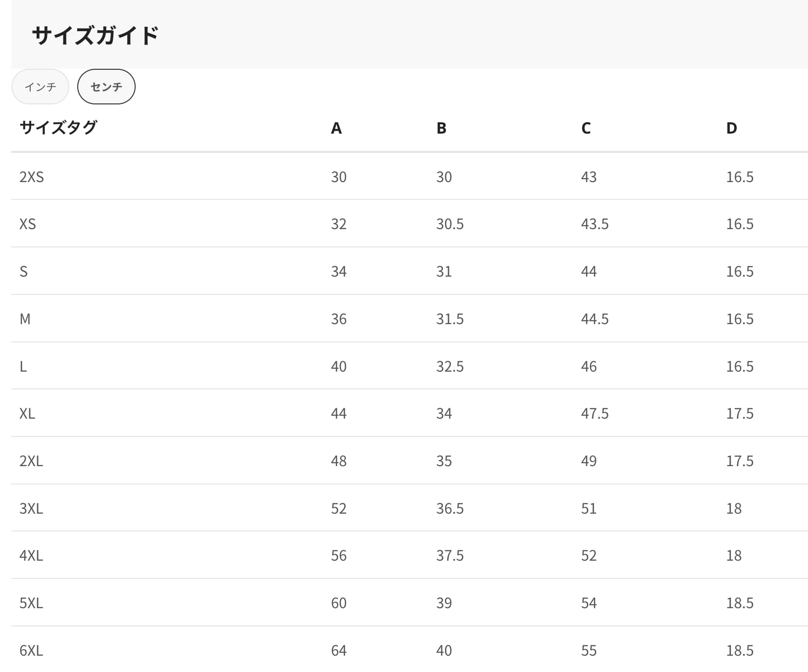This screenshot has width=808, height=672.
Task: Click column header D
Action: pos(731,128)
